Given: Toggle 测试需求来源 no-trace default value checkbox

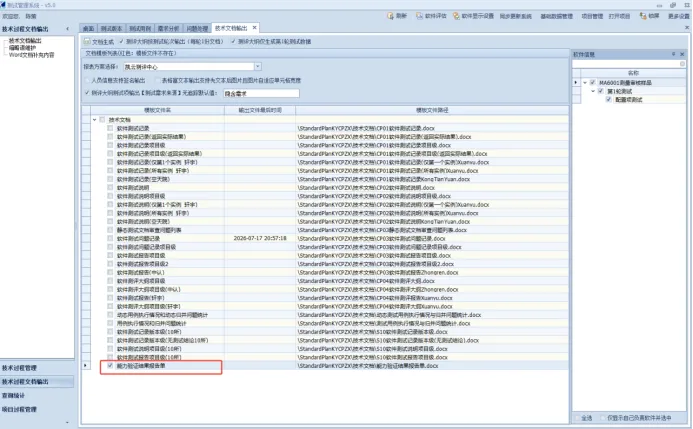Looking at the screenshot, I should pos(87,93).
